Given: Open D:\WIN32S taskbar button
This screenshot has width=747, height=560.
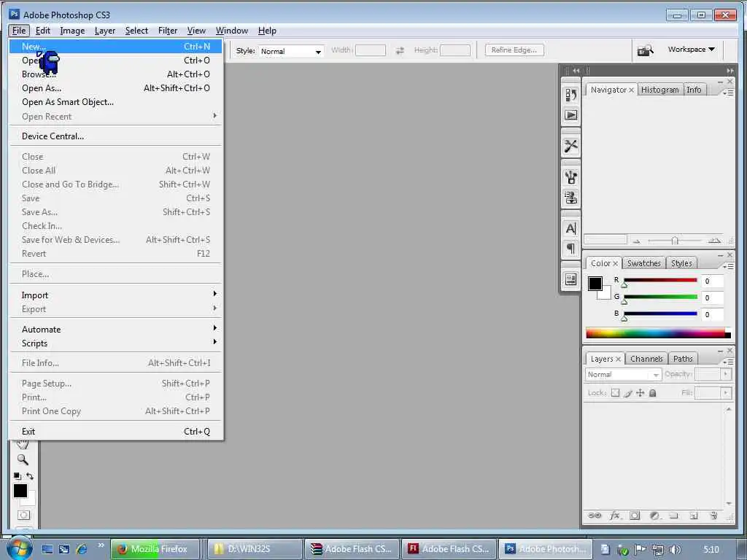Looking at the screenshot, I should (x=256, y=549).
